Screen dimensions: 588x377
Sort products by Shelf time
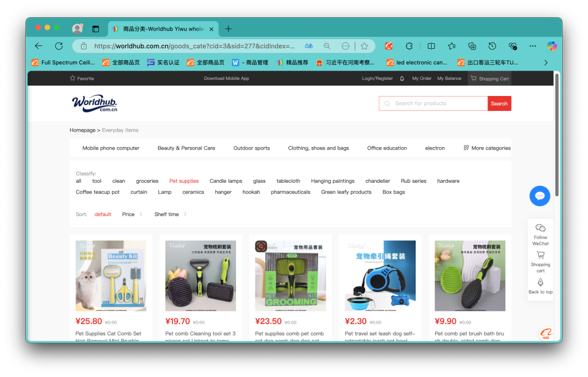(167, 214)
